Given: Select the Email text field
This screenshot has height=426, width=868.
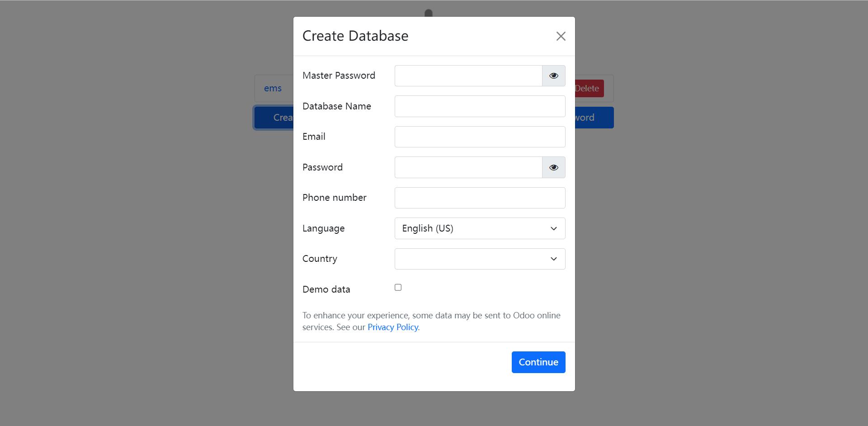Looking at the screenshot, I should tap(479, 137).
